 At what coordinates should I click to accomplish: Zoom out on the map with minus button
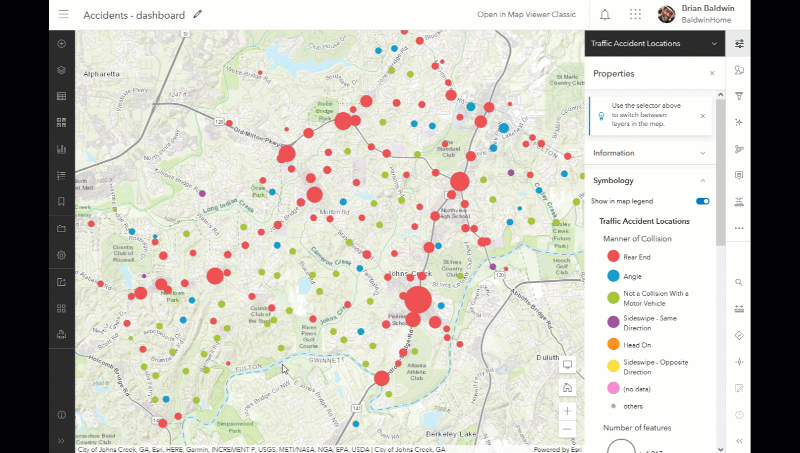[x=567, y=429]
